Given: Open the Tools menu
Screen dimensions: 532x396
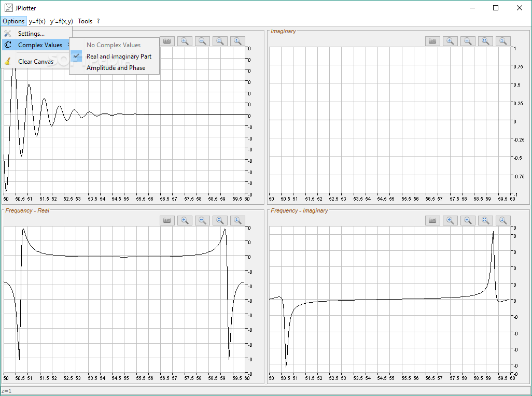Looking at the screenshot, I should coord(85,21).
